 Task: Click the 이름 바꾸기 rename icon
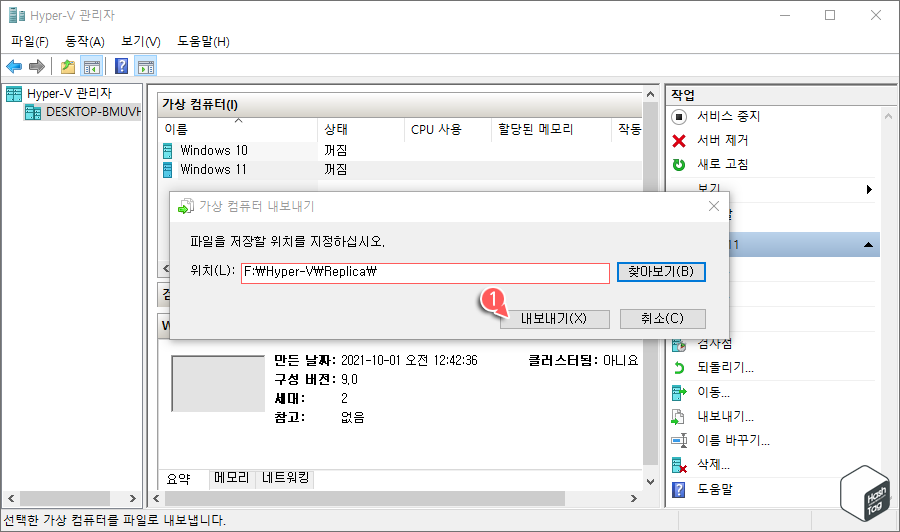(680, 441)
